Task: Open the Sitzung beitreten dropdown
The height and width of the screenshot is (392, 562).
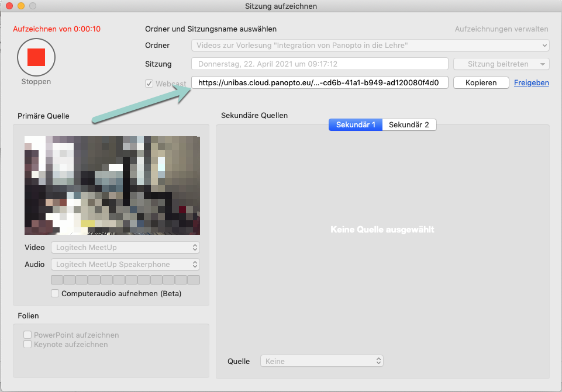Action: [501, 64]
